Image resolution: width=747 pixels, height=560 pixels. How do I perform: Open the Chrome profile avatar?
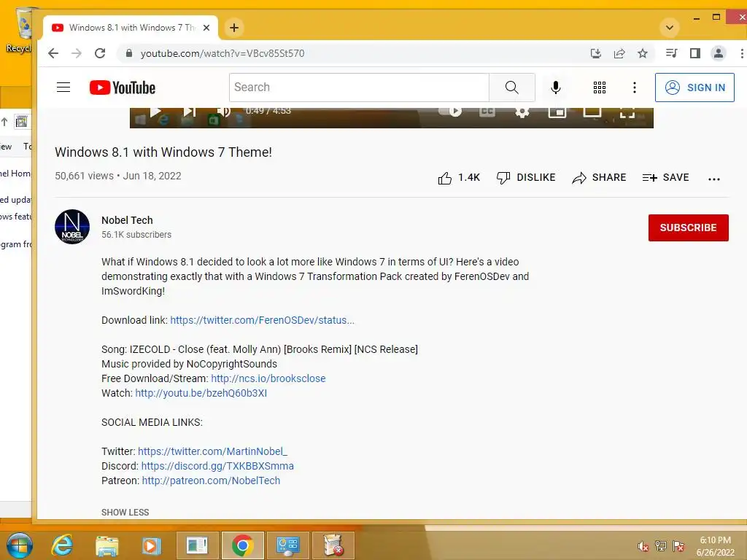(x=719, y=53)
